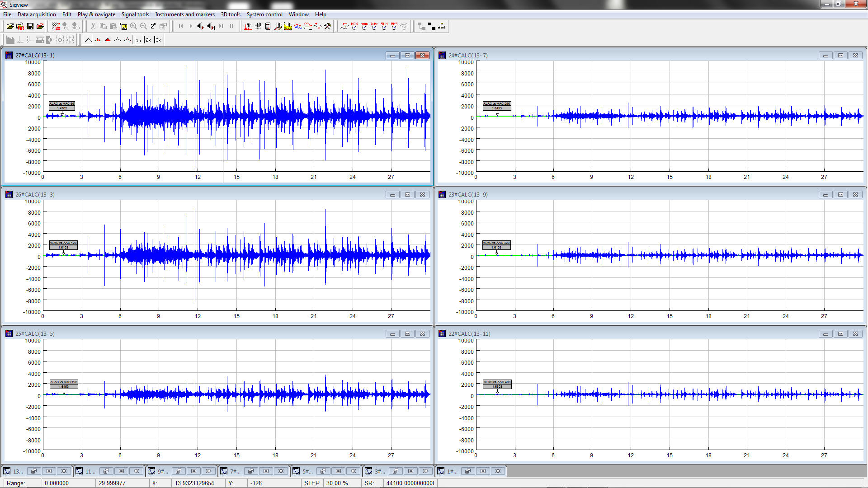Restore the minimized 7#... window tab
The image size is (868, 488).
[x=251, y=471]
